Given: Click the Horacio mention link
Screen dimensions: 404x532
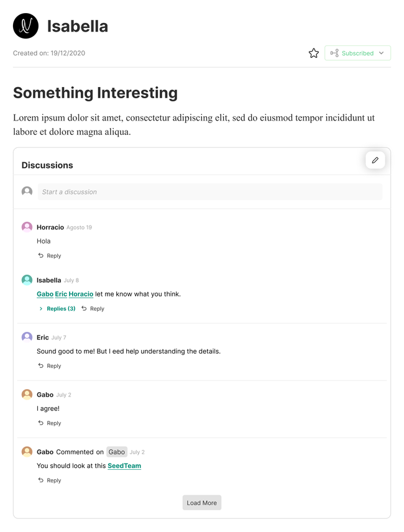Looking at the screenshot, I should point(81,294).
